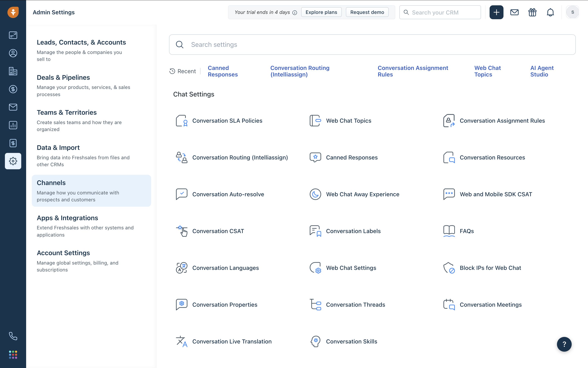Open the email envelope icon in left sidebar
The image size is (588, 368).
tap(13, 107)
